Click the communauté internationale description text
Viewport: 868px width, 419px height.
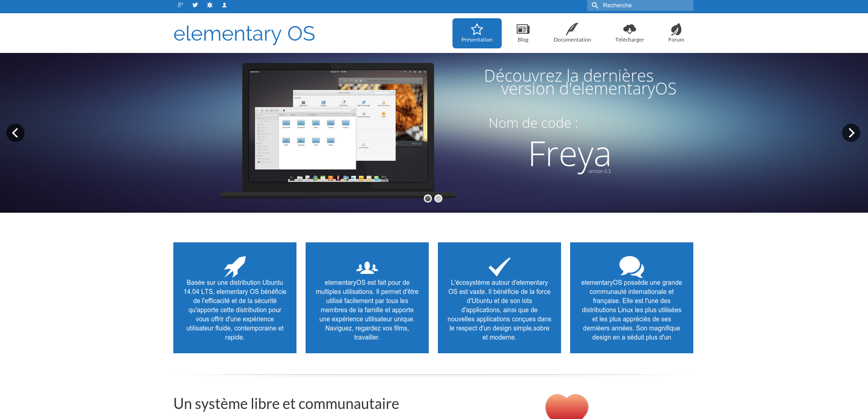click(x=632, y=310)
